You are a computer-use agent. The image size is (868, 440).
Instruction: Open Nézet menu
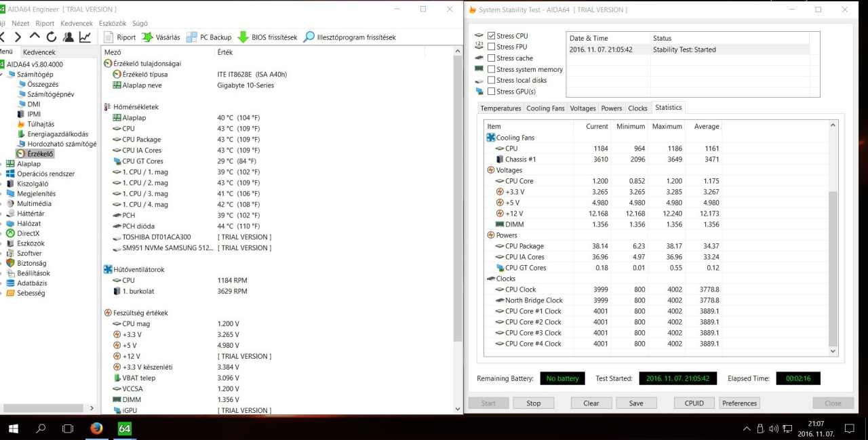coord(20,23)
